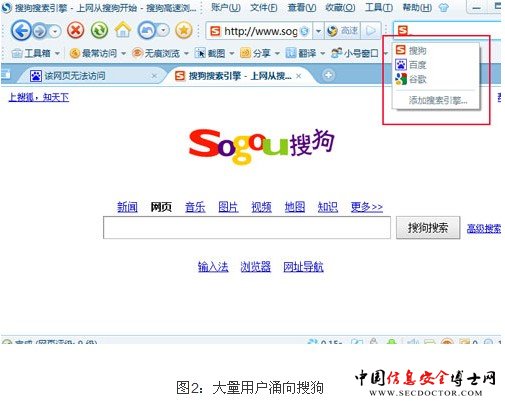
Task: Click the 上搜狐，知天下 link
Action: (39, 97)
